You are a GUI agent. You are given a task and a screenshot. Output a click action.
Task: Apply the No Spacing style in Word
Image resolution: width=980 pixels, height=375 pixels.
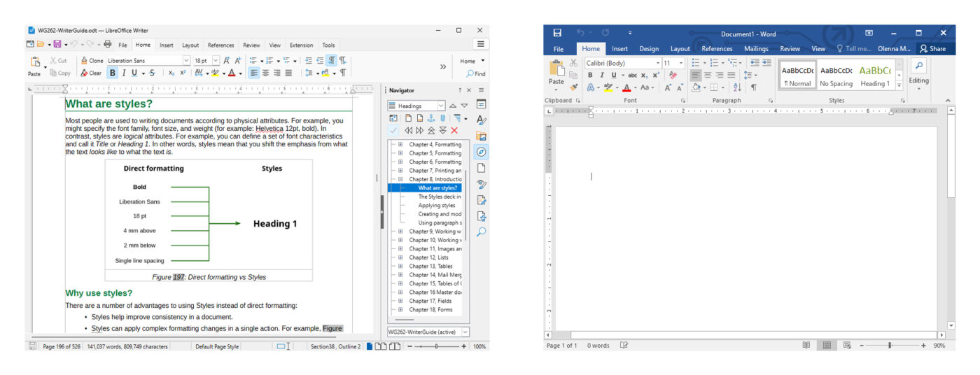pos(836,76)
